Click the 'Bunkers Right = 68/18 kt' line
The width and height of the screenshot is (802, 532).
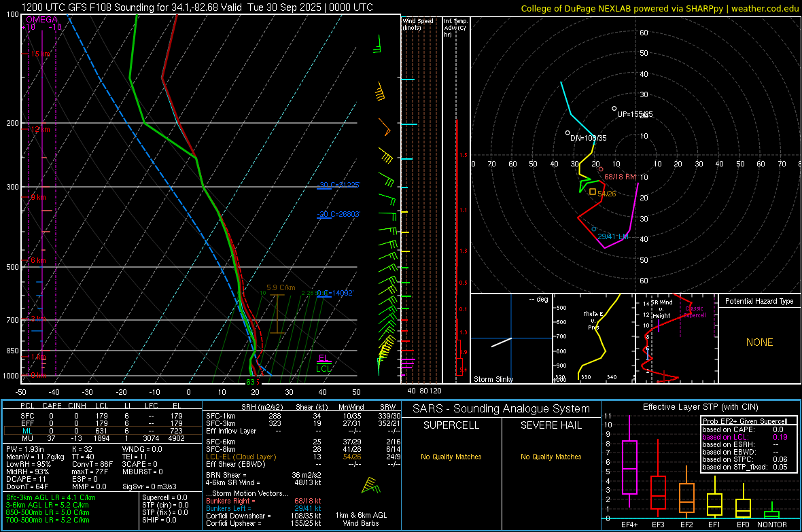pyautogui.click(x=264, y=501)
